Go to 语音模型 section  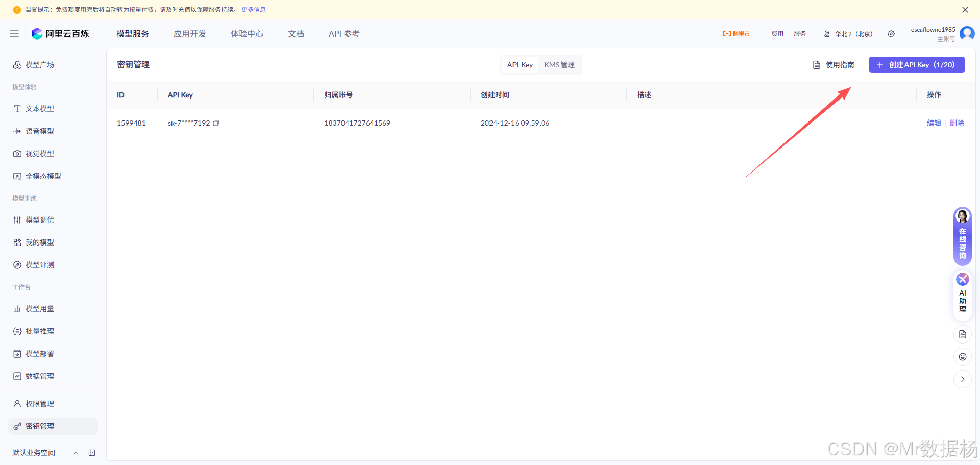(x=39, y=131)
